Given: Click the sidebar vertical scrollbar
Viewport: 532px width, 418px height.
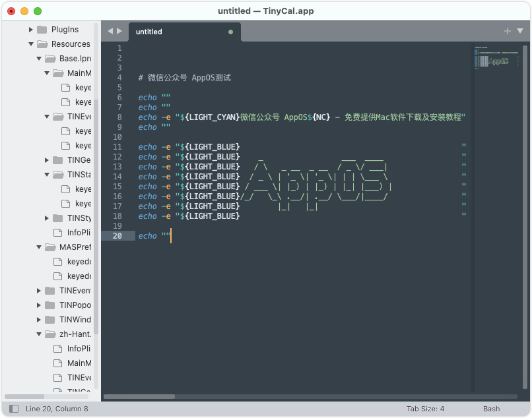Looking at the screenshot, I should pos(96,217).
